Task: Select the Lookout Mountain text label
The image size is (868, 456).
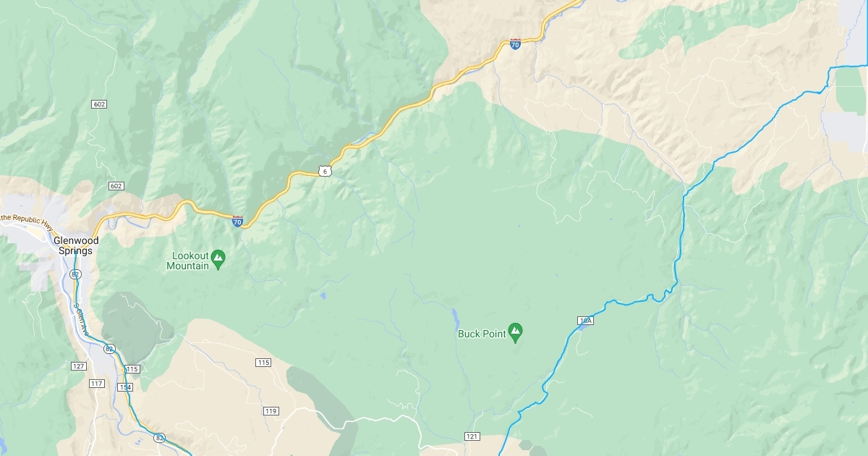Action: (187, 261)
